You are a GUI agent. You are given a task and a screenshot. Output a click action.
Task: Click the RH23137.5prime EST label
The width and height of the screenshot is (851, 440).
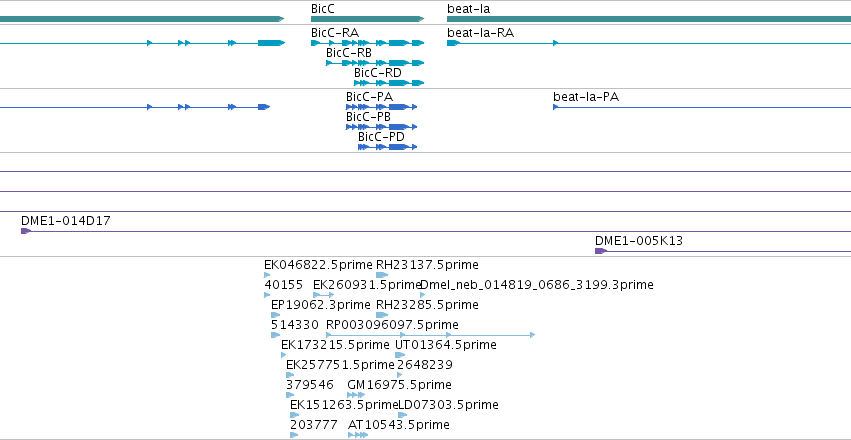click(428, 265)
